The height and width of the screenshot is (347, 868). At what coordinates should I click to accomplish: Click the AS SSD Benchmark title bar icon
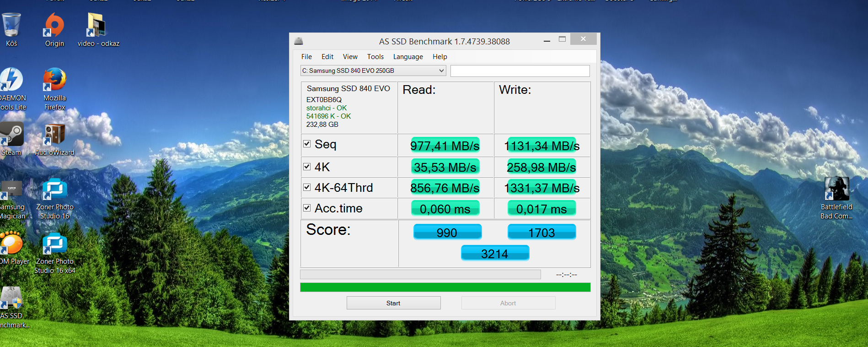[x=299, y=41]
